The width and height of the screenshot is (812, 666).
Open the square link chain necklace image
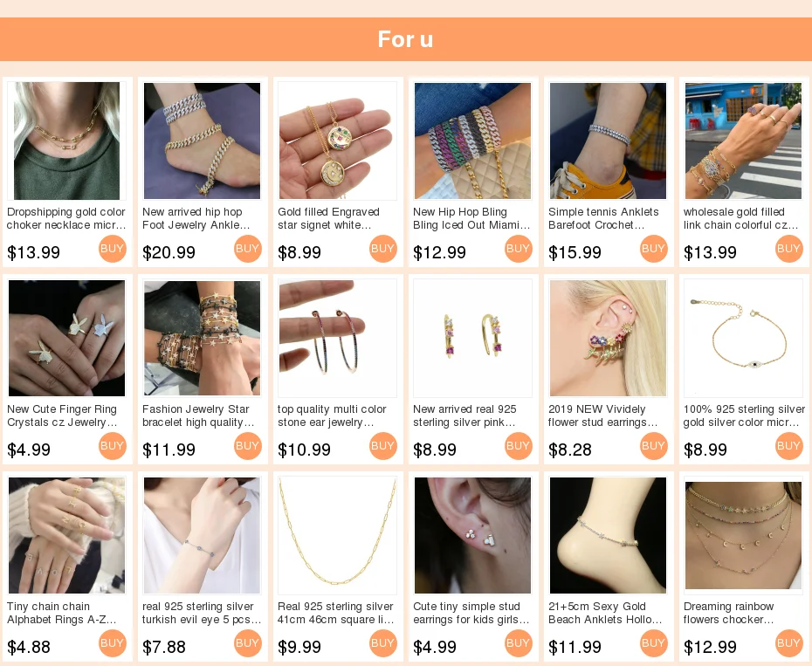337,535
